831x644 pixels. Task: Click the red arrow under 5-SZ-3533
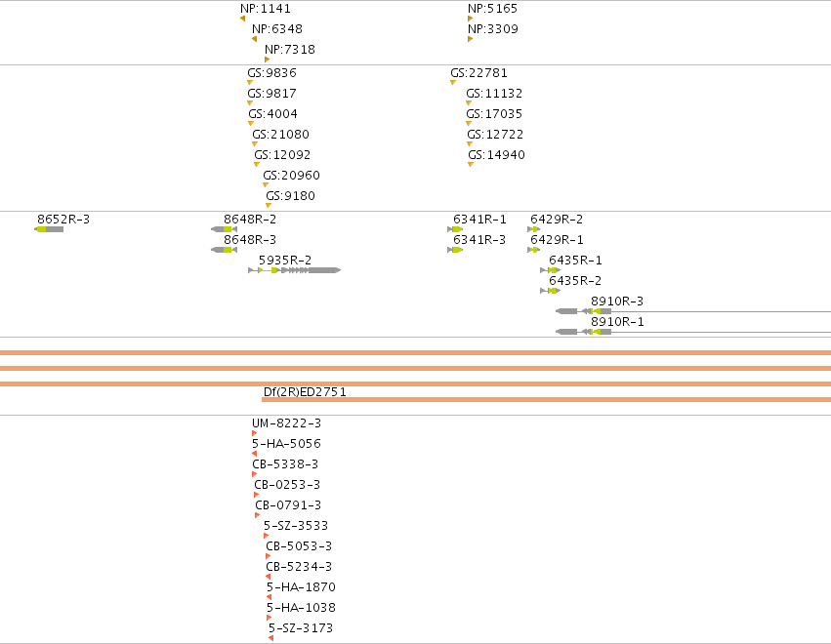266,536
